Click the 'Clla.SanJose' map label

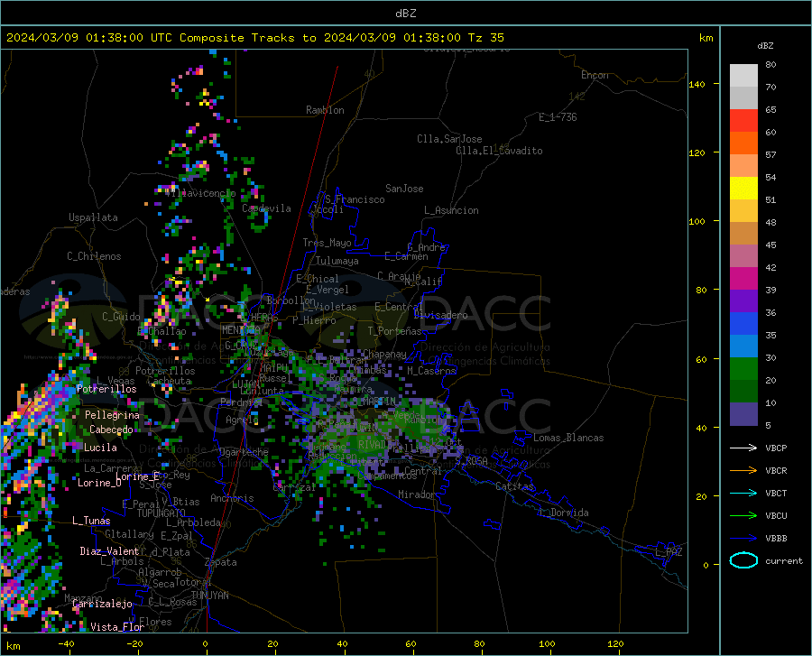(x=449, y=139)
